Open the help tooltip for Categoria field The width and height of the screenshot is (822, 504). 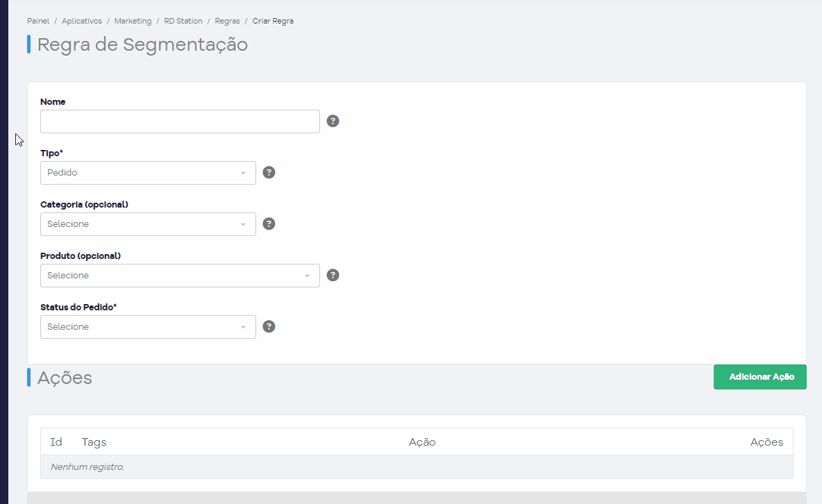click(269, 224)
